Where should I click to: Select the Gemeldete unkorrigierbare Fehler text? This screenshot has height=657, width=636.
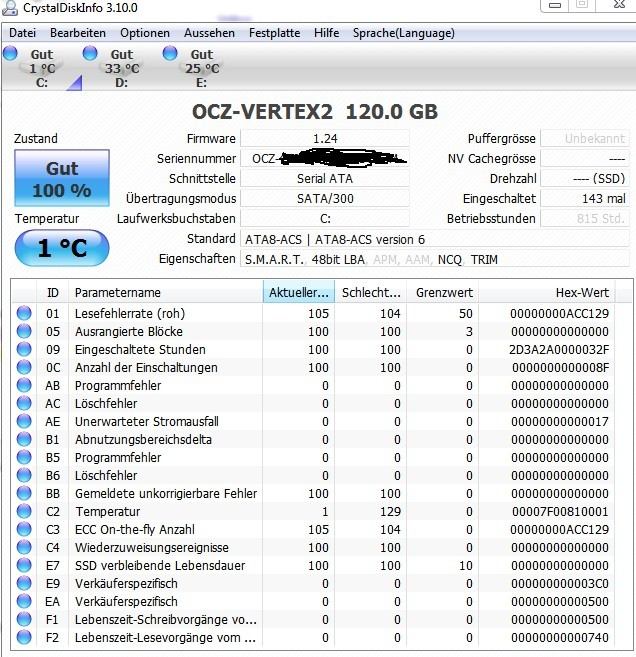(166, 494)
